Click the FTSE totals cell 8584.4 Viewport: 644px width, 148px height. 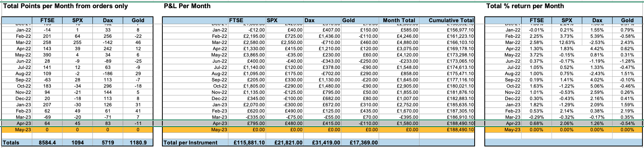coord(47,143)
